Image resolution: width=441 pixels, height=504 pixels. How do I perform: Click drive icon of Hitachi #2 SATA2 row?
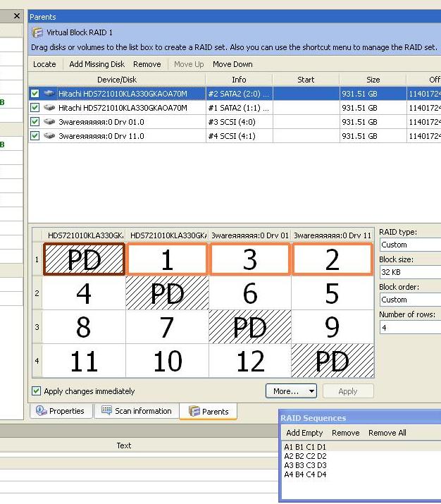(x=49, y=94)
